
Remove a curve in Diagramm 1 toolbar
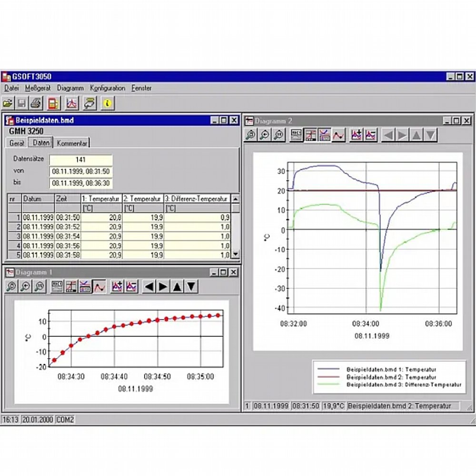click(x=131, y=287)
